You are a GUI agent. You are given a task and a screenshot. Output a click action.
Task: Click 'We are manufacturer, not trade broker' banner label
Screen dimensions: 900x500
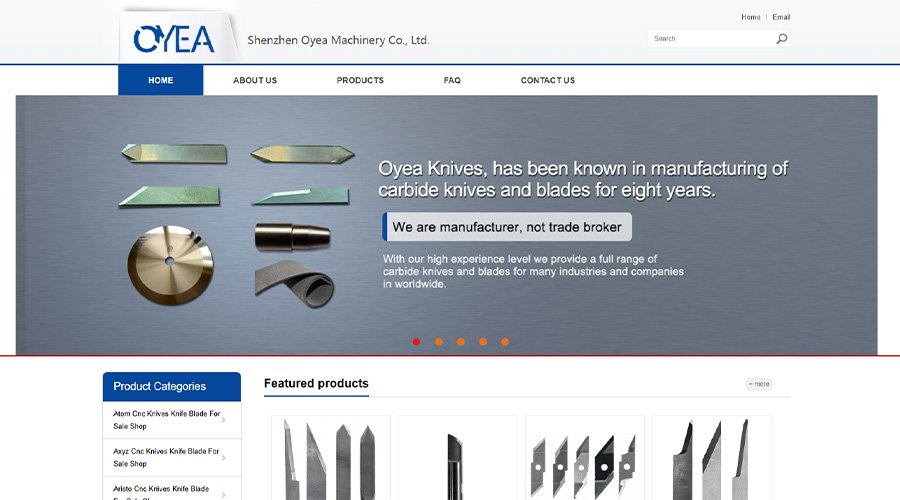point(507,227)
